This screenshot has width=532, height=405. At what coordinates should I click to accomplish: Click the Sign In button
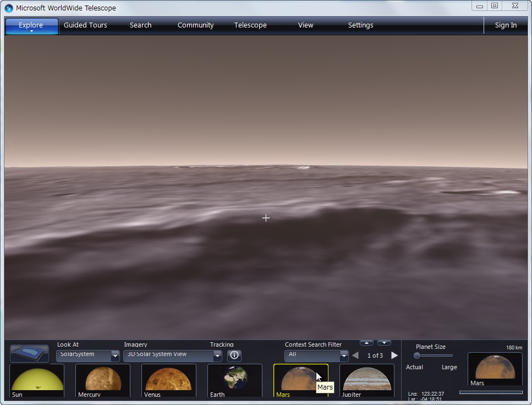pyautogui.click(x=506, y=25)
